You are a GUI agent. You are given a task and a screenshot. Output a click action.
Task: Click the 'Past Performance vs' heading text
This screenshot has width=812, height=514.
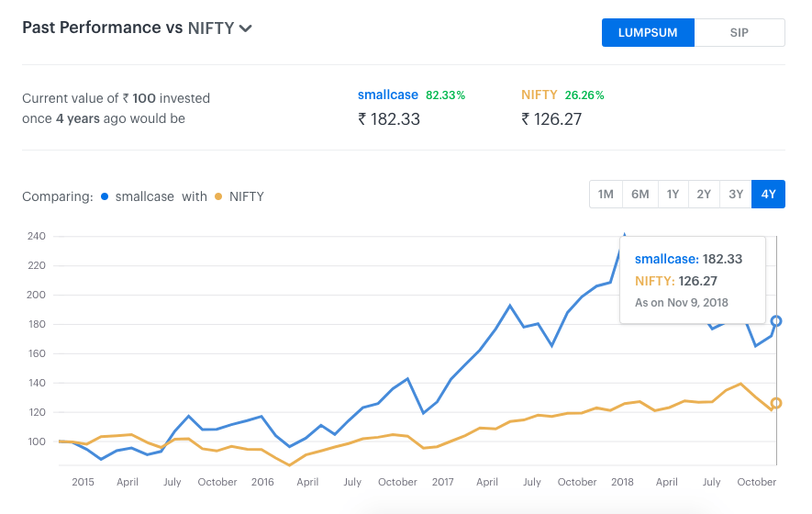103,28
